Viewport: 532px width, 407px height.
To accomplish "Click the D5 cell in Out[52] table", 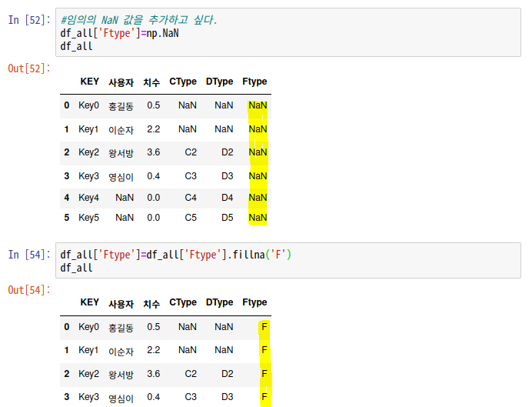I will 228,218.
